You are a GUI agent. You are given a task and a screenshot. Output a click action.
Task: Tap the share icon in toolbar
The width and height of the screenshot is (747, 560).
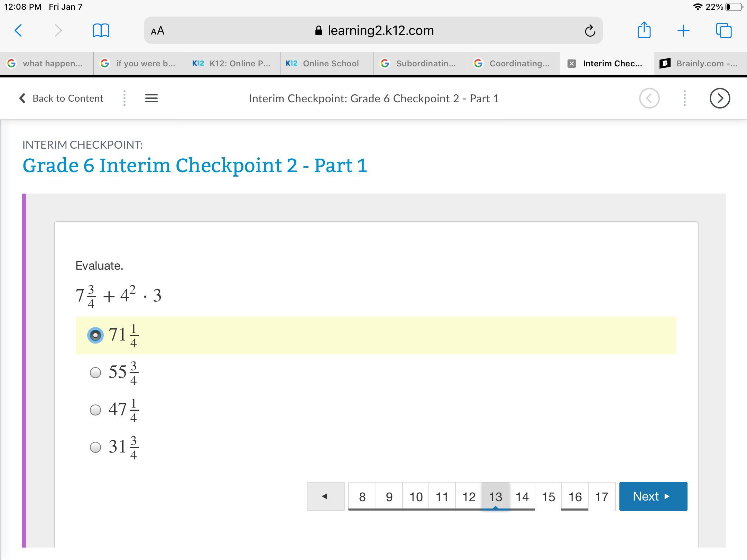point(644,30)
